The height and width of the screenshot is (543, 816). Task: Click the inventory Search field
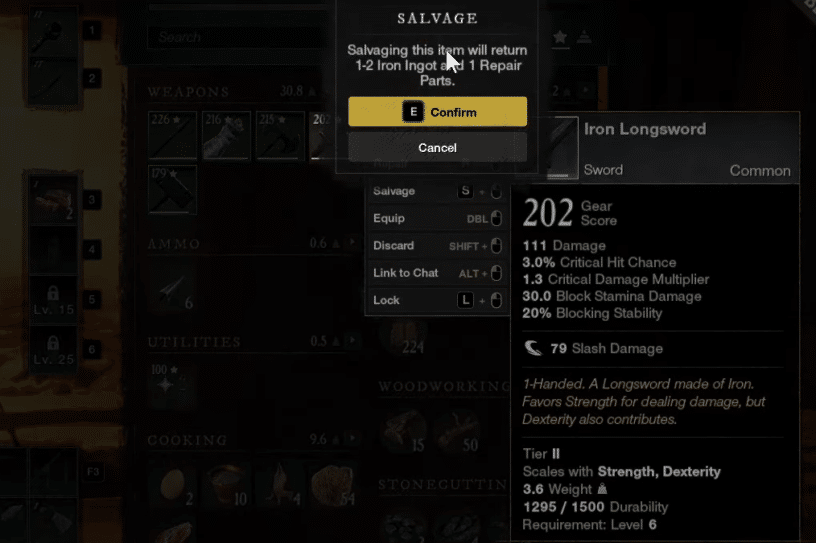(239, 37)
